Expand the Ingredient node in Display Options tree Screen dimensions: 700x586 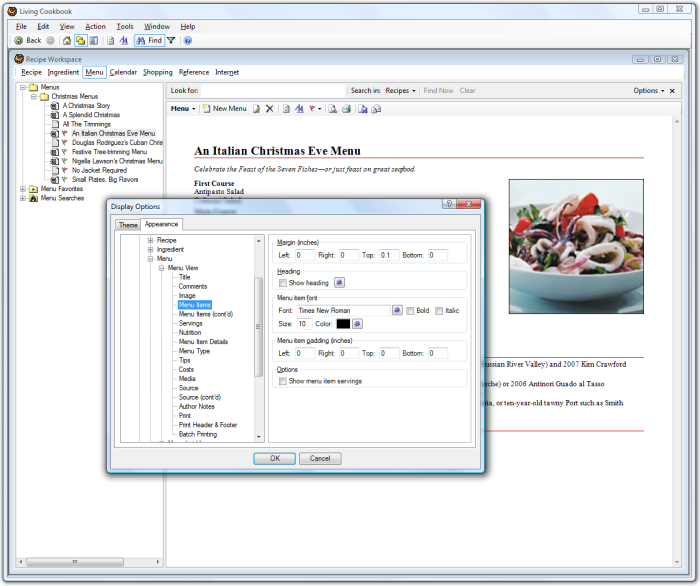[150, 249]
